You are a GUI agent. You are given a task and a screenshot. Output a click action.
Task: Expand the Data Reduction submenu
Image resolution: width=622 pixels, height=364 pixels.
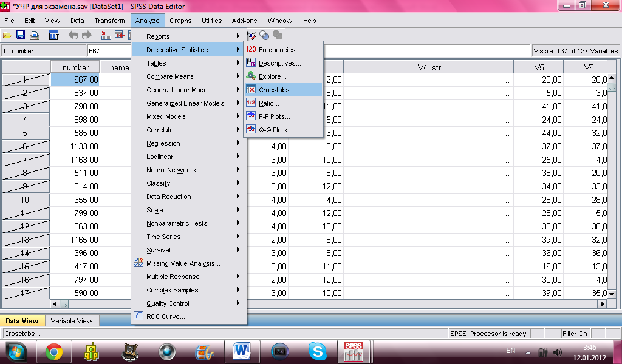[189, 197]
